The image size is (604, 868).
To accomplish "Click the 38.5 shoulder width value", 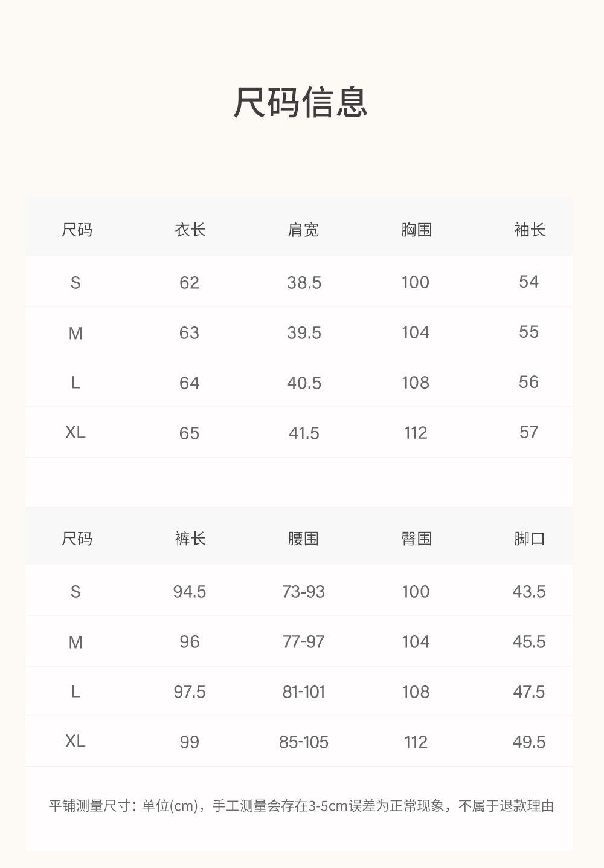I will 304,282.
